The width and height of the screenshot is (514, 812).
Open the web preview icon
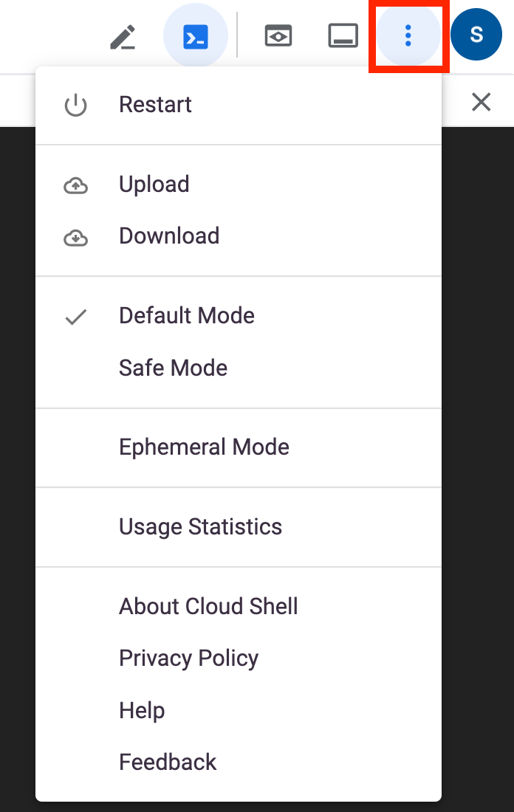(x=278, y=36)
